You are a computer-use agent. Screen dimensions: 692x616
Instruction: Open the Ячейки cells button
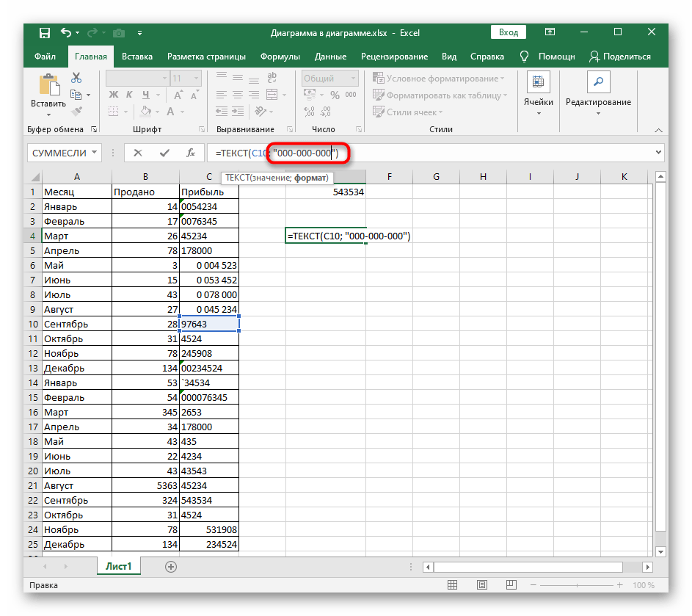[539, 94]
